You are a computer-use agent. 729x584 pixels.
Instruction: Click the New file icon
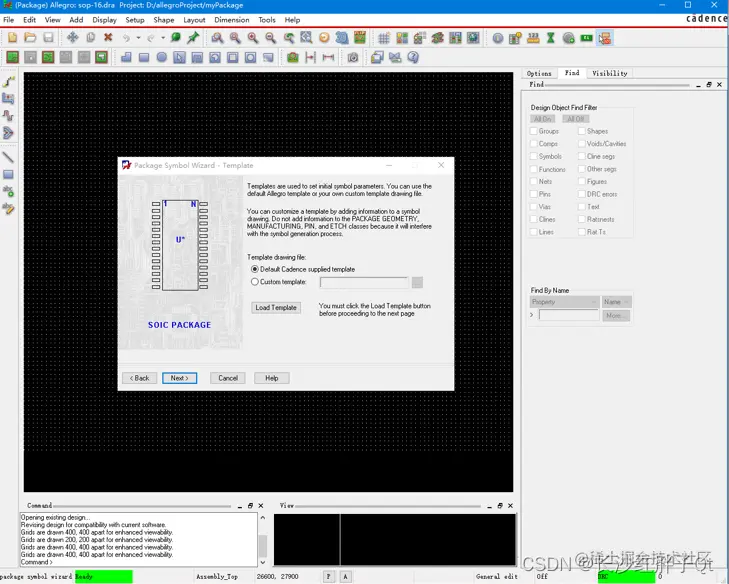tap(13, 38)
